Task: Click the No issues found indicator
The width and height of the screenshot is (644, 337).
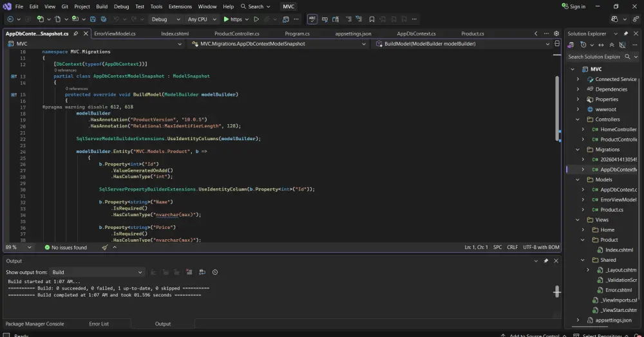Action: (66, 247)
